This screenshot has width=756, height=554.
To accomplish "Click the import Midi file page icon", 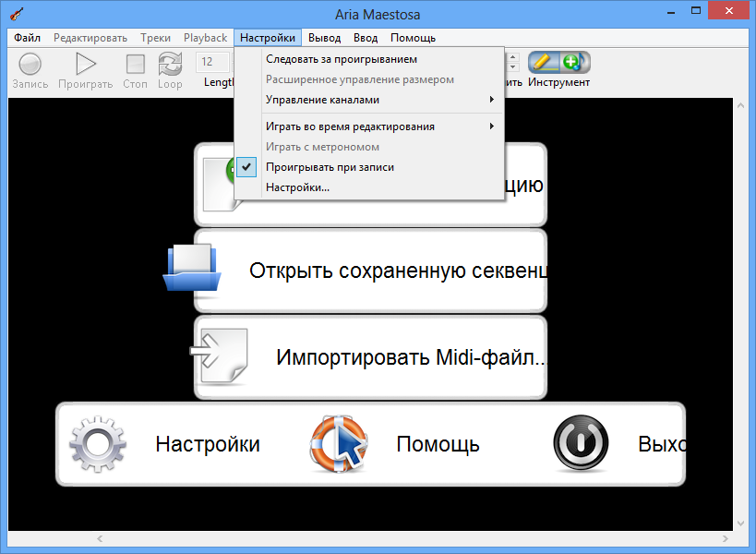I will (220, 355).
